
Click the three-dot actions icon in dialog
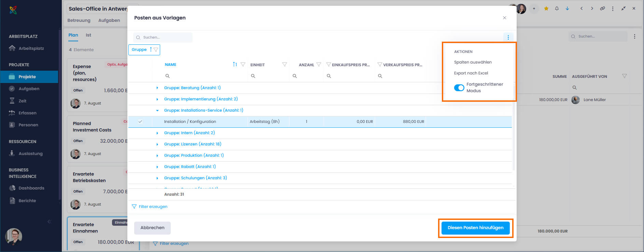[508, 38]
